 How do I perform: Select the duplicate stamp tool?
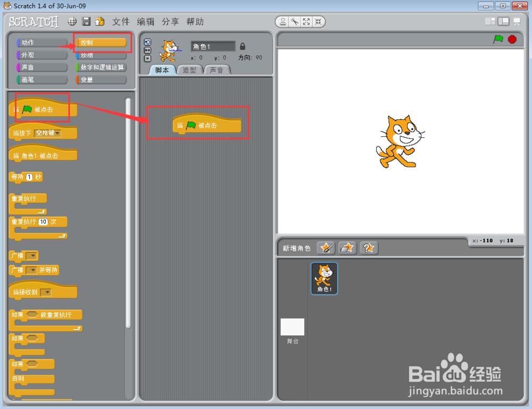coord(282,22)
